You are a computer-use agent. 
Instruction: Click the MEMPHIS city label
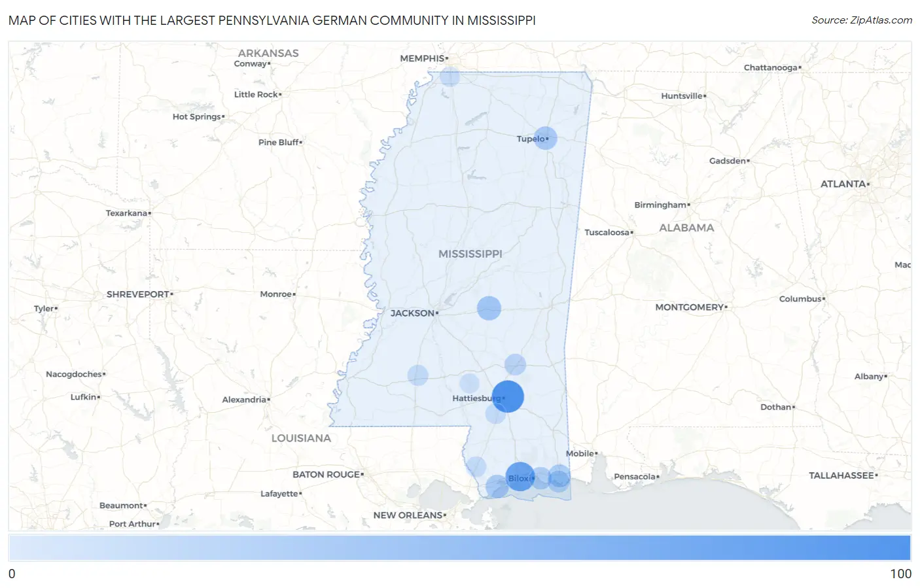422,58
